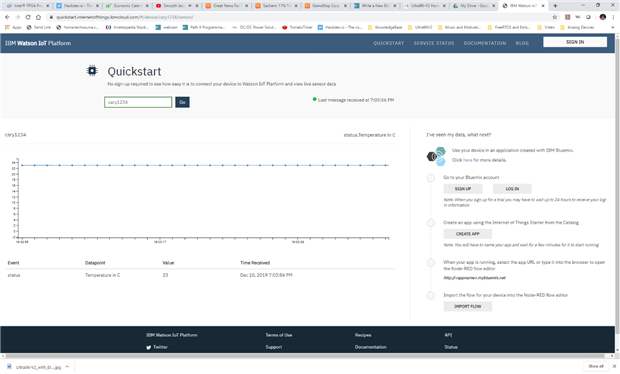
Task: Go back with the browser back arrow
Action: [x=7, y=17]
